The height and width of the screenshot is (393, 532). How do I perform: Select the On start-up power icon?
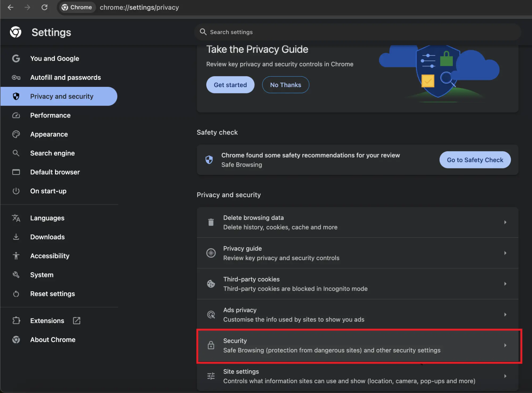[16, 191]
